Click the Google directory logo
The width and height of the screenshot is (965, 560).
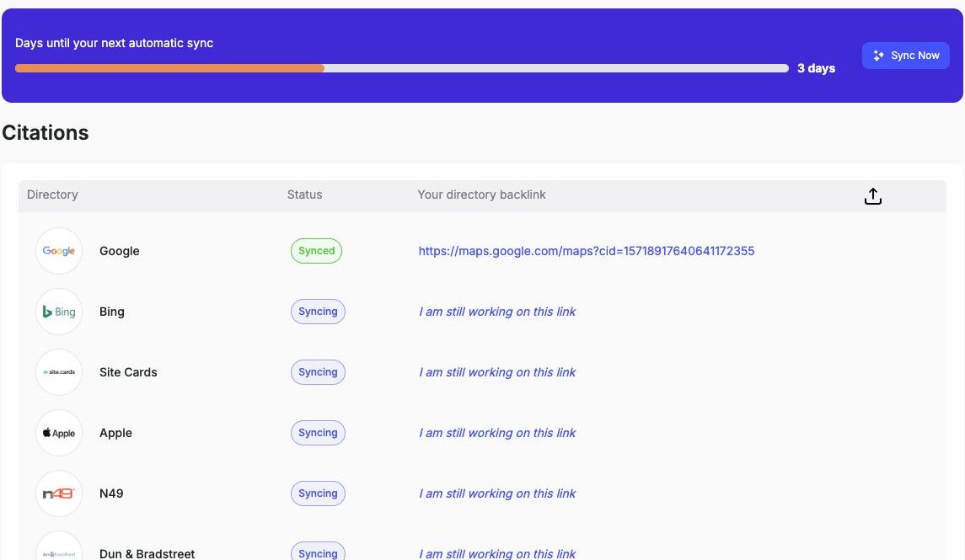pyautogui.click(x=59, y=251)
